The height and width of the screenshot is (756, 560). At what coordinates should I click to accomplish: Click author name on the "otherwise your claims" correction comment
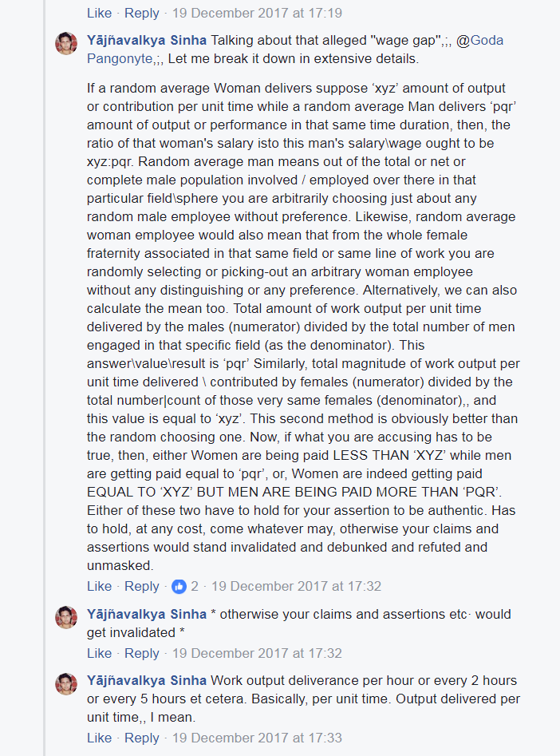pos(147,615)
